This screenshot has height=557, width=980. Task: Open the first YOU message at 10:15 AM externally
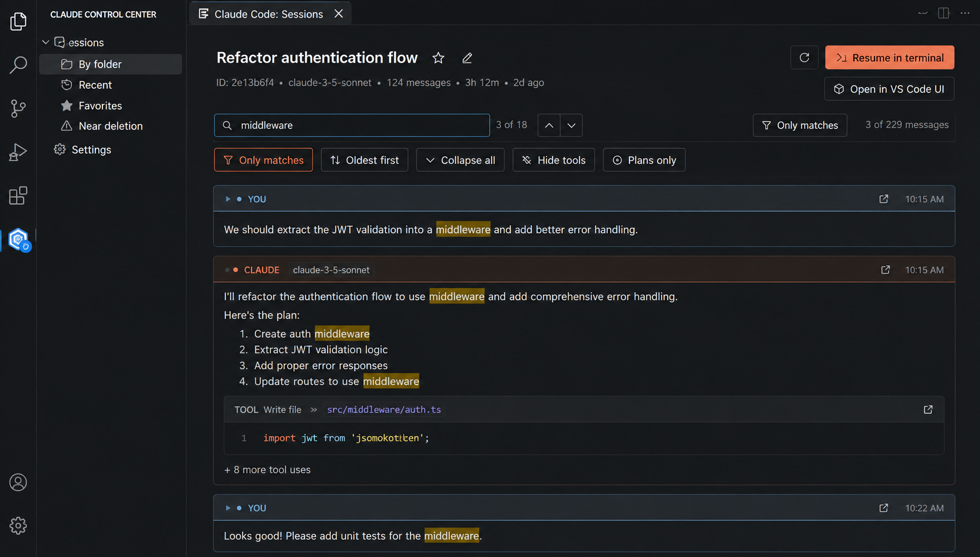[x=883, y=199]
